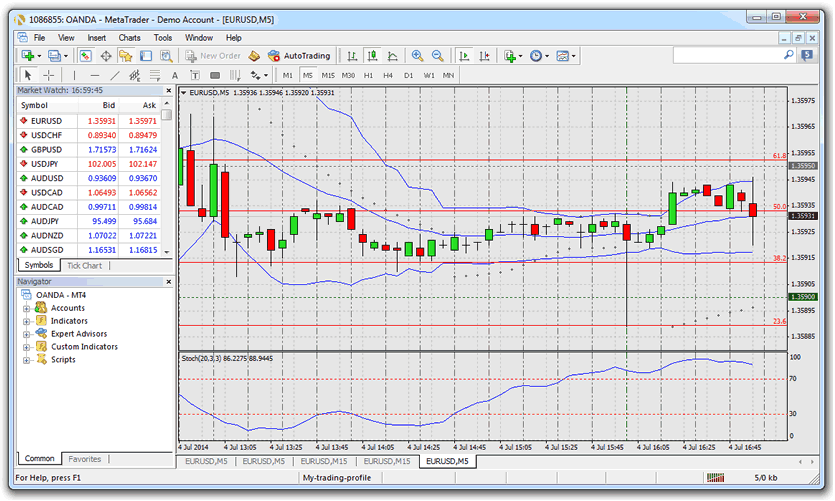Screen dimensions: 835x501
Task: Toggle the Navigator window star-folder icon
Action: pyautogui.click(x=126, y=56)
